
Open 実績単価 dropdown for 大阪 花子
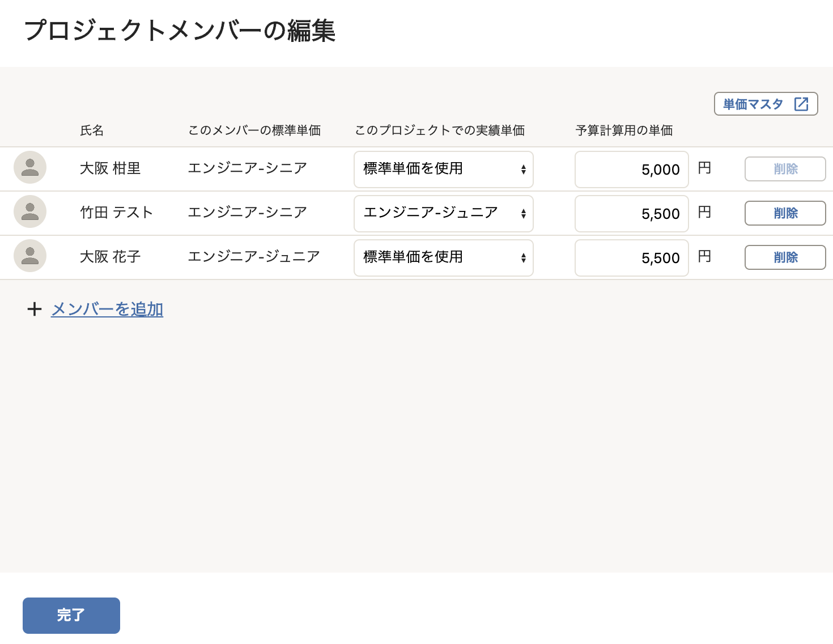pyautogui.click(x=443, y=257)
